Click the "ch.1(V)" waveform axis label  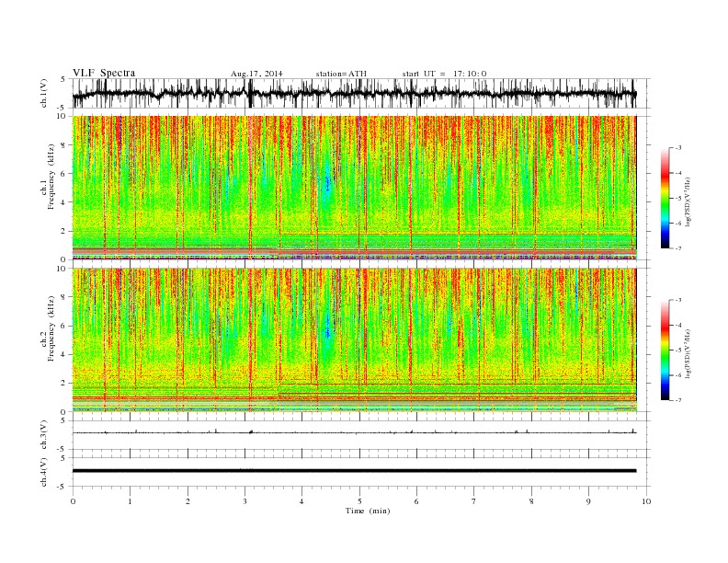(x=44, y=93)
